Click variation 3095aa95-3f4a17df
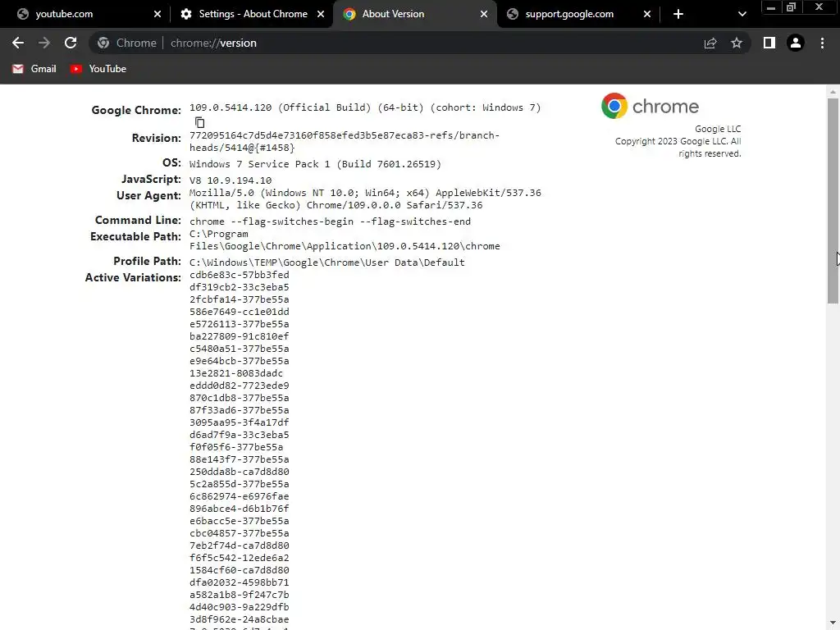This screenshot has width=840, height=630. coord(239,422)
